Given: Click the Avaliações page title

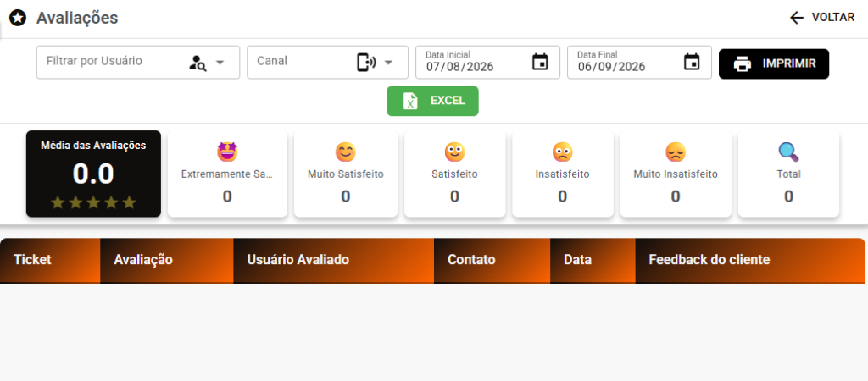Looking at the screenshot, I should (77, 18).
